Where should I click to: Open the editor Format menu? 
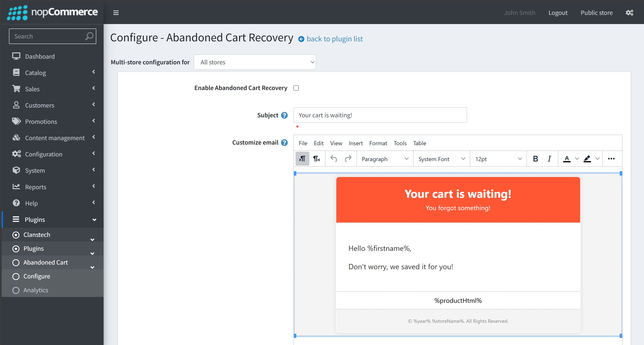(378, 143)
